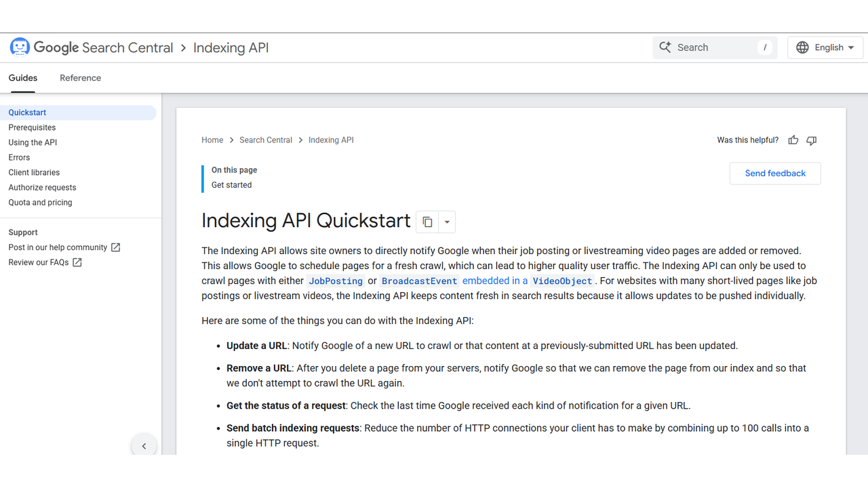Click the BroadcastEvent code link

point(419,281)
